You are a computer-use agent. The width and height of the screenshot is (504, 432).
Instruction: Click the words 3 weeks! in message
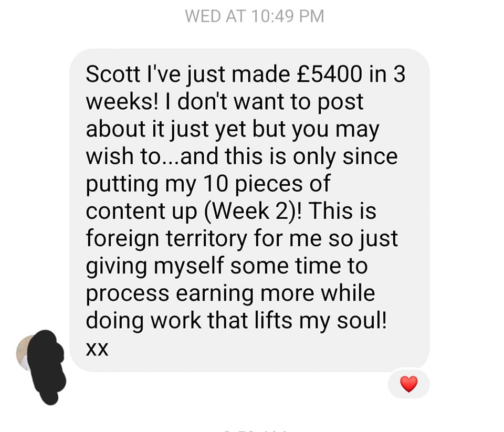click(246, 88)
